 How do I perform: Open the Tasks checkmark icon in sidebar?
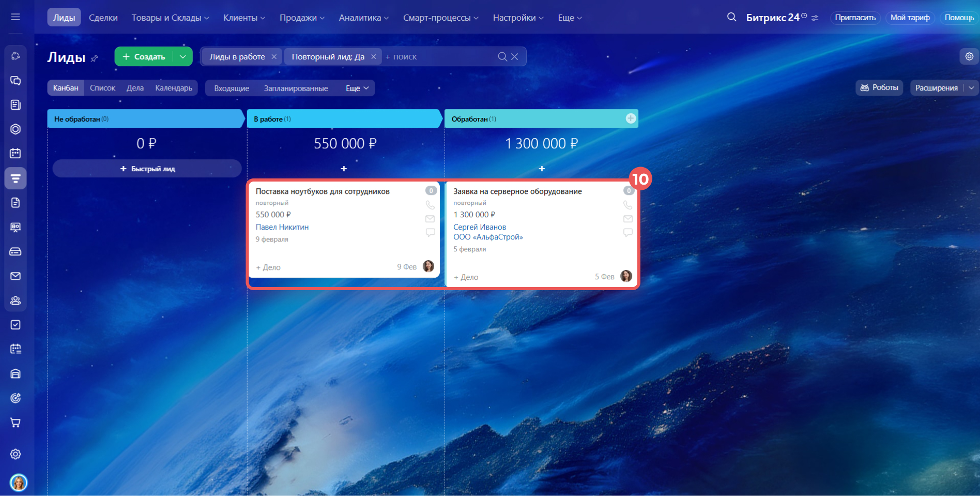coord(16,325)
